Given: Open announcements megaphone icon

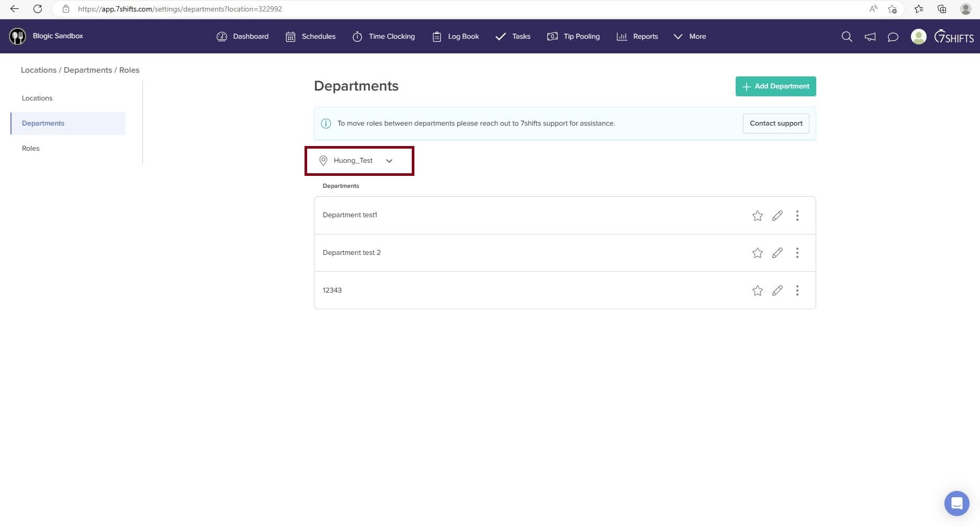Looking at the screenshot, I should pos(870,37).
